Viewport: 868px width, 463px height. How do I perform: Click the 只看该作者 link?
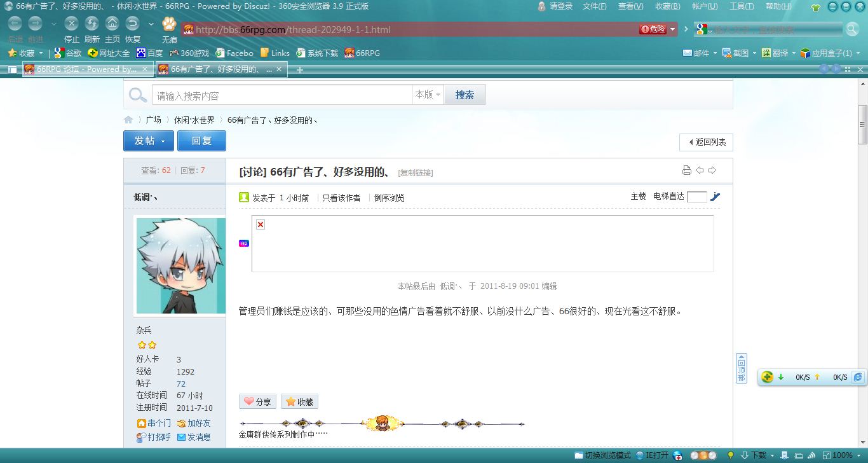point(341,198)
